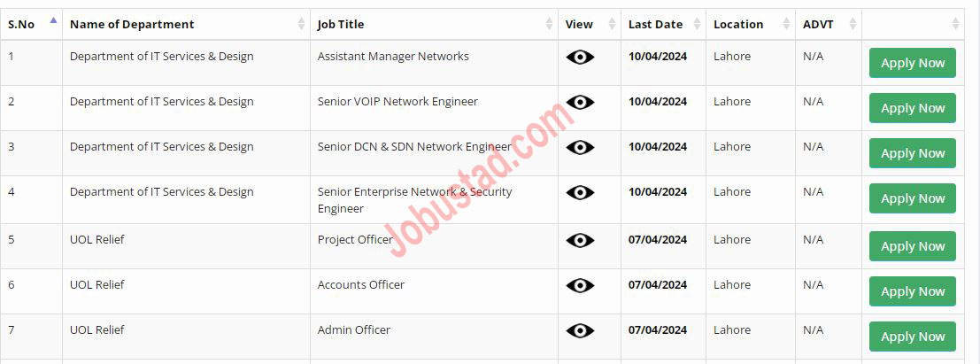Image resolution: width=980 pixels, height=364 pixels.
Task: Sort by Name of Department header
Action: [x=186, y=25]
